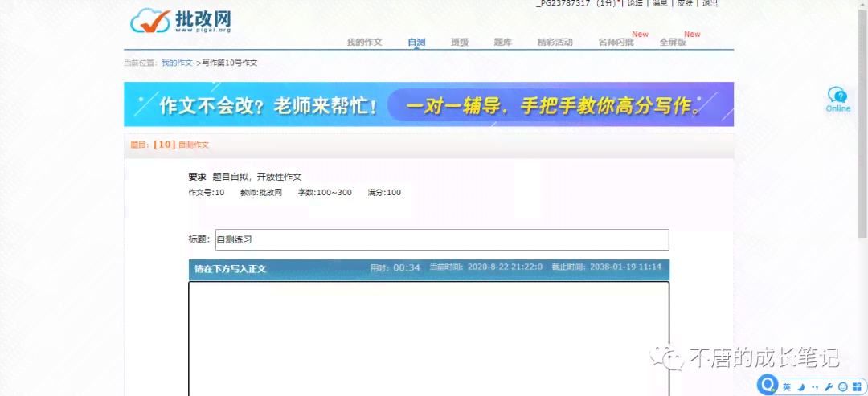Click the 请在下方写入正文 header text
The image size is (868, 396).
[231, 269]
